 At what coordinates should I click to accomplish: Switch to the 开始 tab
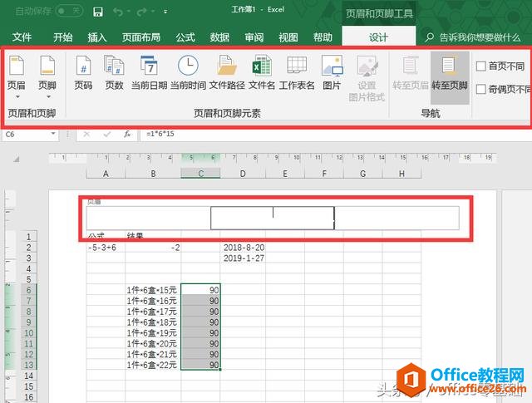pos(62,37)
